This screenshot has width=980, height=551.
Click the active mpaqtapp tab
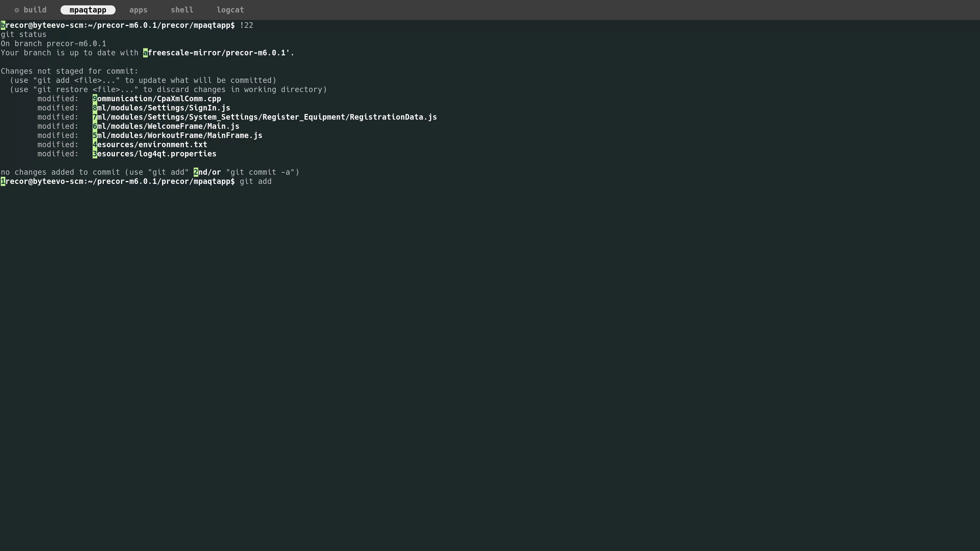click(88, 10)
